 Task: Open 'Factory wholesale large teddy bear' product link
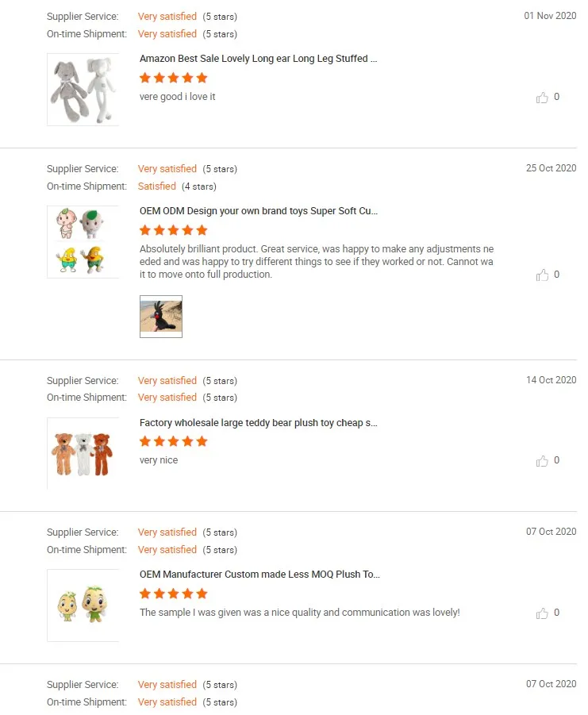pos(258,423)
